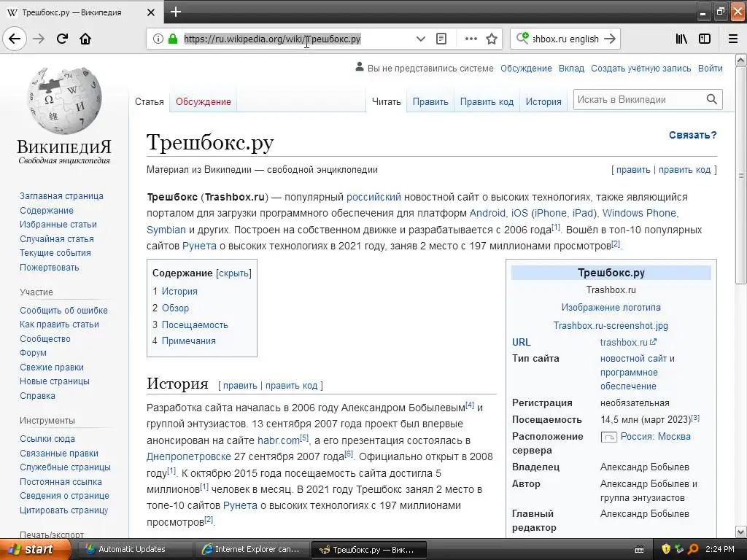Screen dimensions: 747x560
Task: Click the Трешбокс.ру — Вик... taskbar button
Action: 368,550
